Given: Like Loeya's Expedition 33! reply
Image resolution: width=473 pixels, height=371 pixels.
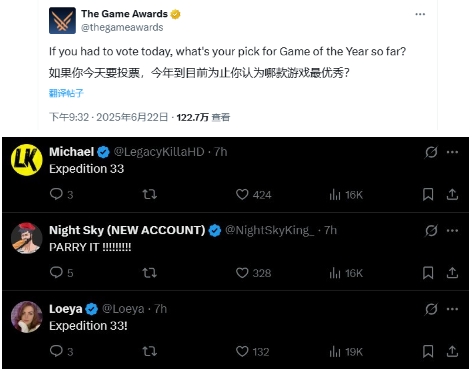Looking at the screenshot, I should coord(242,351).
